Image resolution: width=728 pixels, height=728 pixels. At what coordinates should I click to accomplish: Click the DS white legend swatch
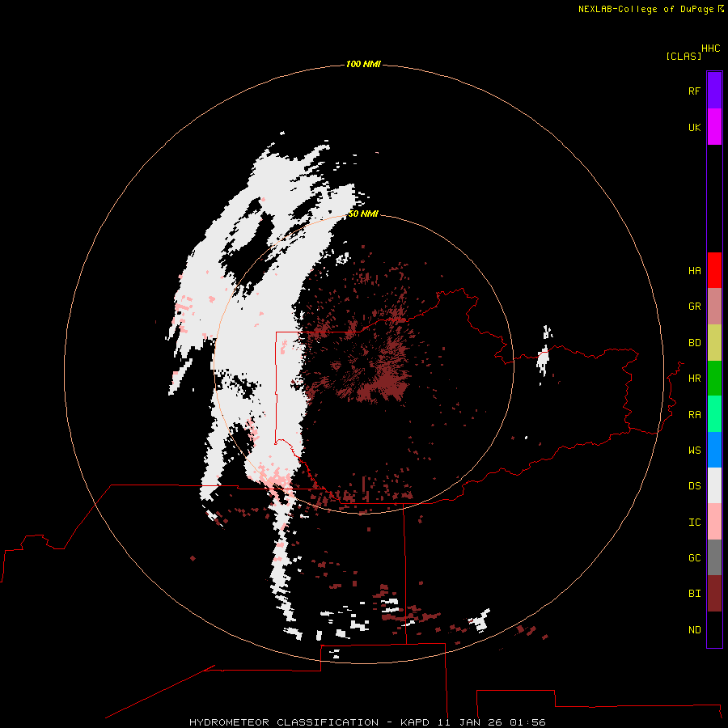pyautogui.click(x=714, y=485)
